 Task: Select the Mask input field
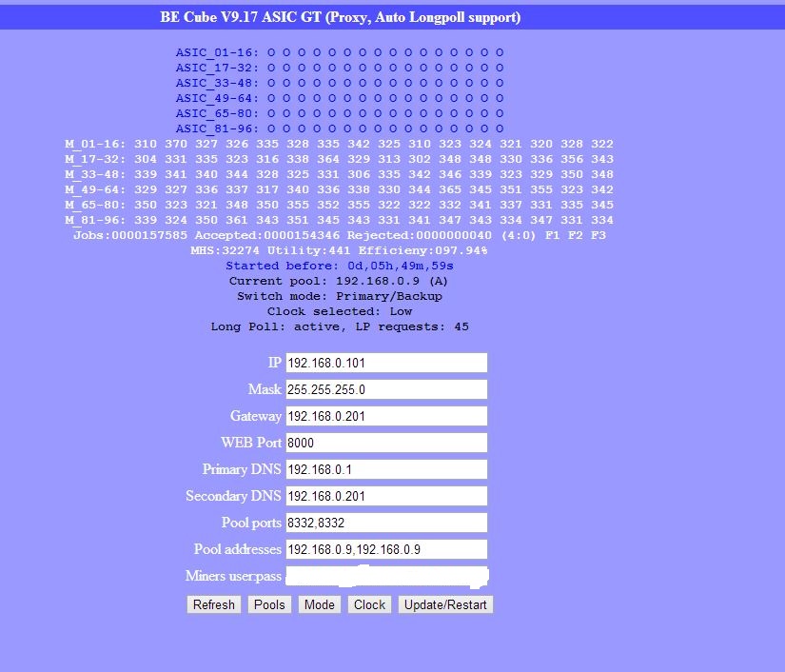click(386, 389)
